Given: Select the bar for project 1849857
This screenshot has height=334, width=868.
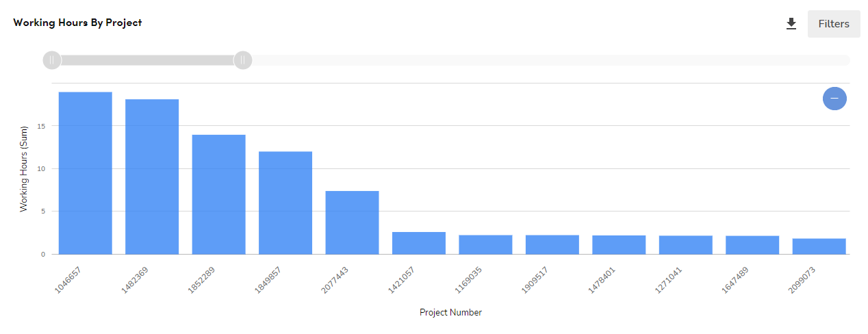Looking at the screenshot, I should (x=285, y=203).
